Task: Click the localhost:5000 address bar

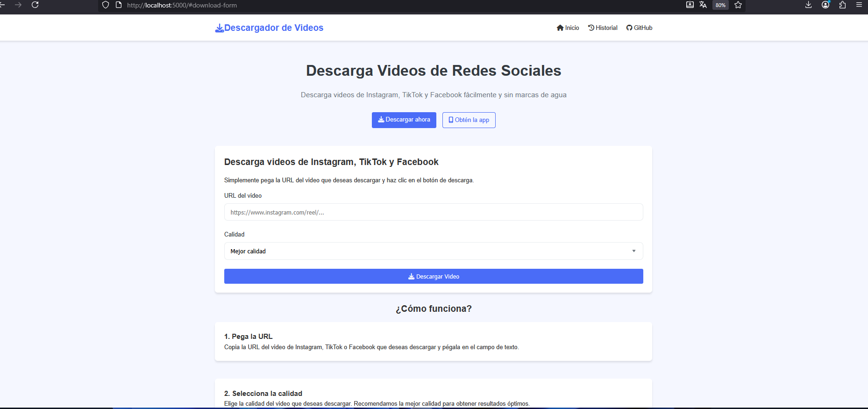Action: [x=182, y=5]
